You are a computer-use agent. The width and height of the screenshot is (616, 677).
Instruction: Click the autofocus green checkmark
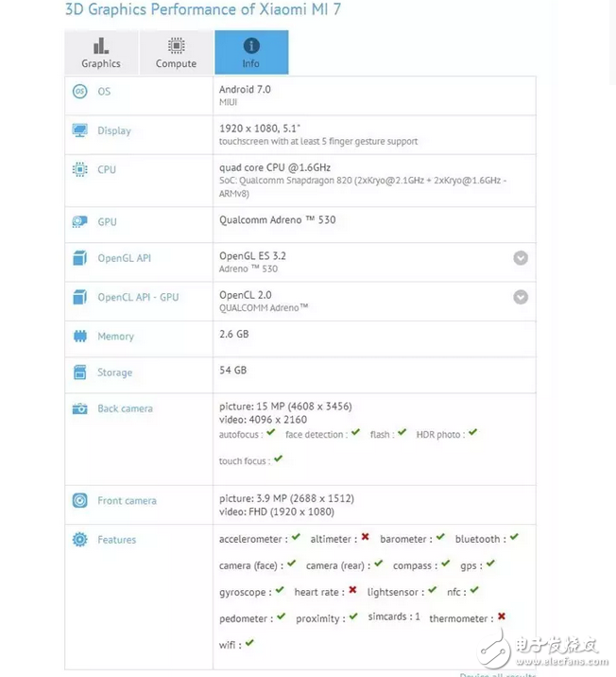(x=271, y=433)
